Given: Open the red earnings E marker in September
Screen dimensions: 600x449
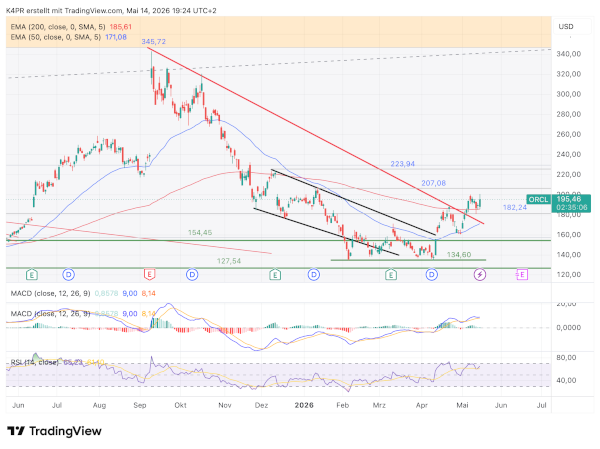Looking at the screenshot, I should [149, 274].
